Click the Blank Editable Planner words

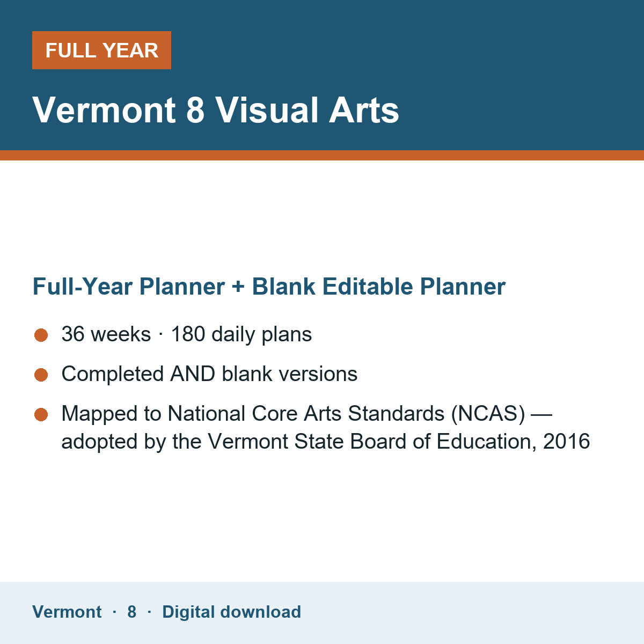(379, 287)
